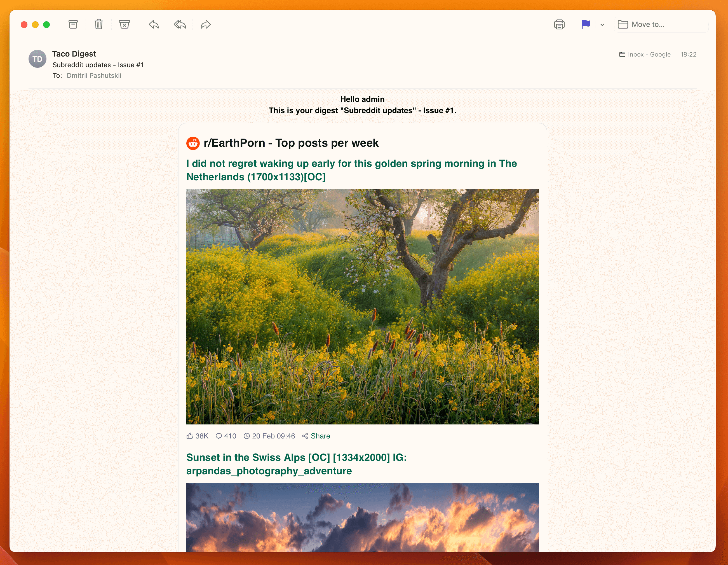Click recipient Dmitrii Pashutskii
Viewport: 728px width, 565px height.
[x=94, y=75]
